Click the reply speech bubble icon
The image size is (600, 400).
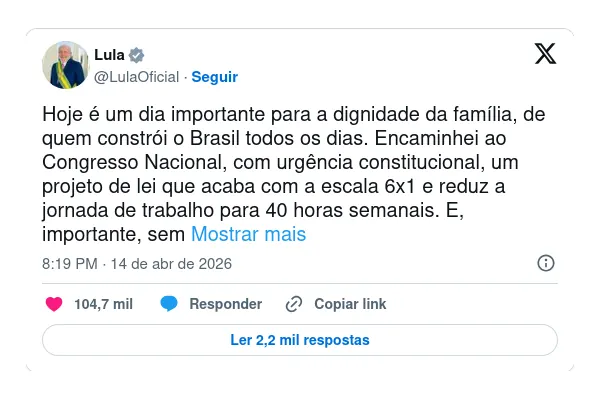169,304
